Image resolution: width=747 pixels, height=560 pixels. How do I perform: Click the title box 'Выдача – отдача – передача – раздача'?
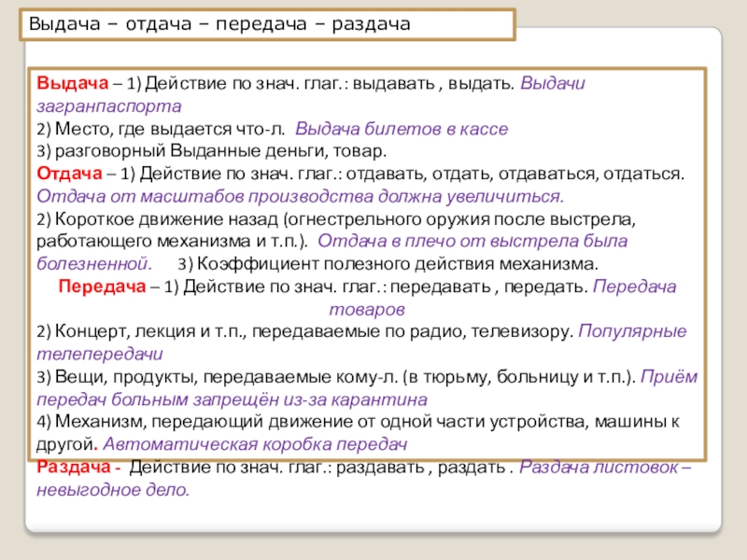click(x=267, y=24)
